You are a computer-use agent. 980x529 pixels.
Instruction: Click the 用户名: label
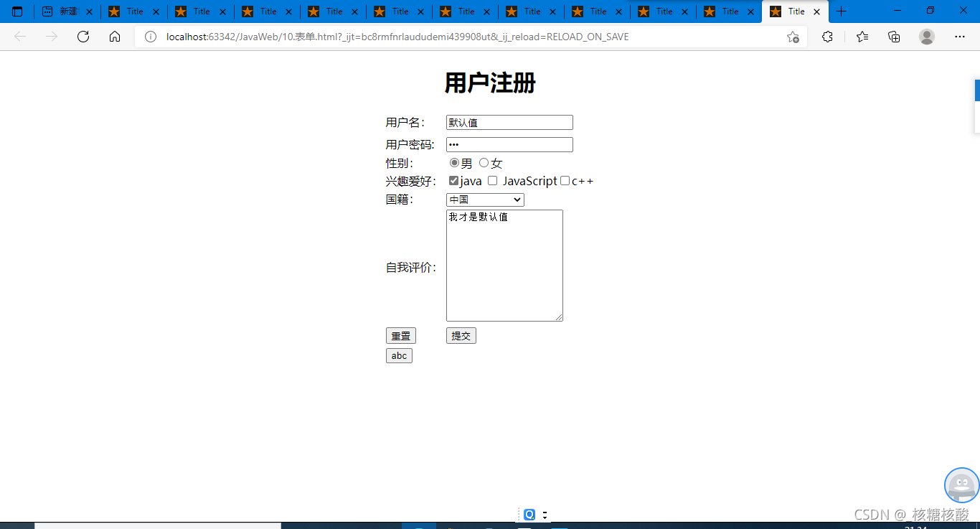pyautogui.click(x=405, y=123)
